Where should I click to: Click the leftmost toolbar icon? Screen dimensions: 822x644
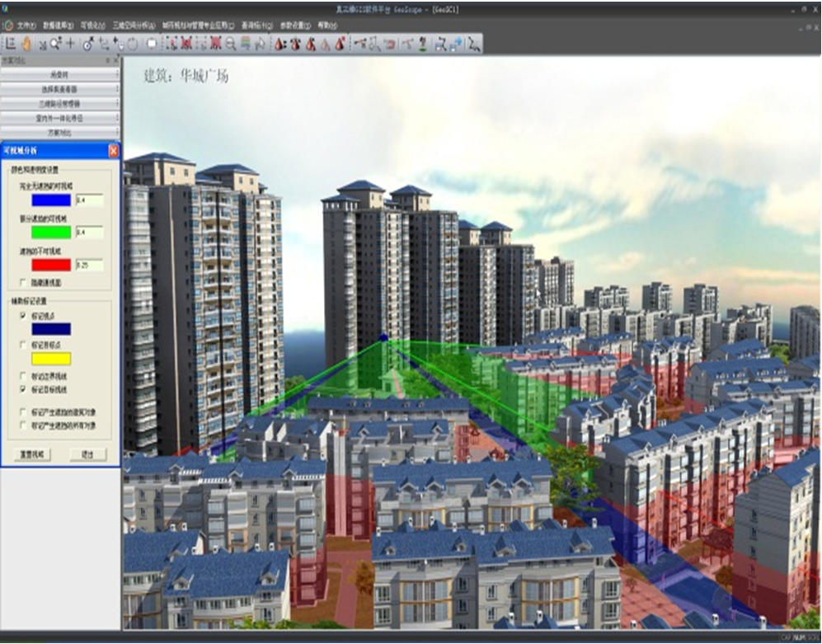click(x=11, y=44)
